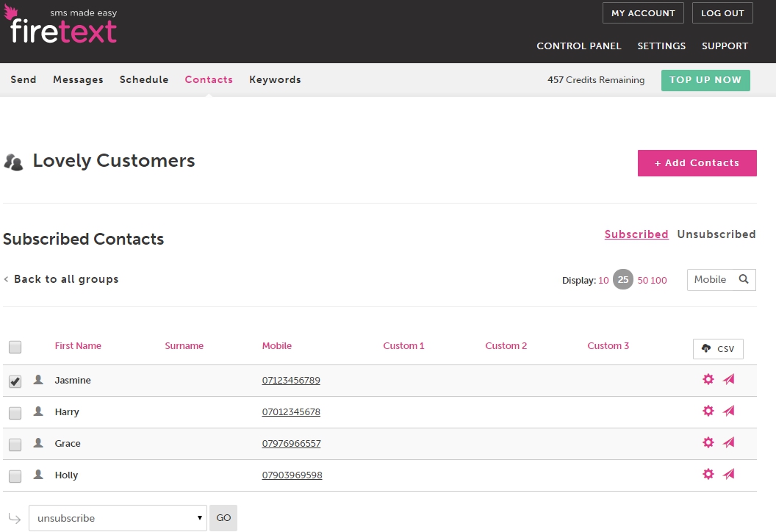Open Support in the top menu

725,46
